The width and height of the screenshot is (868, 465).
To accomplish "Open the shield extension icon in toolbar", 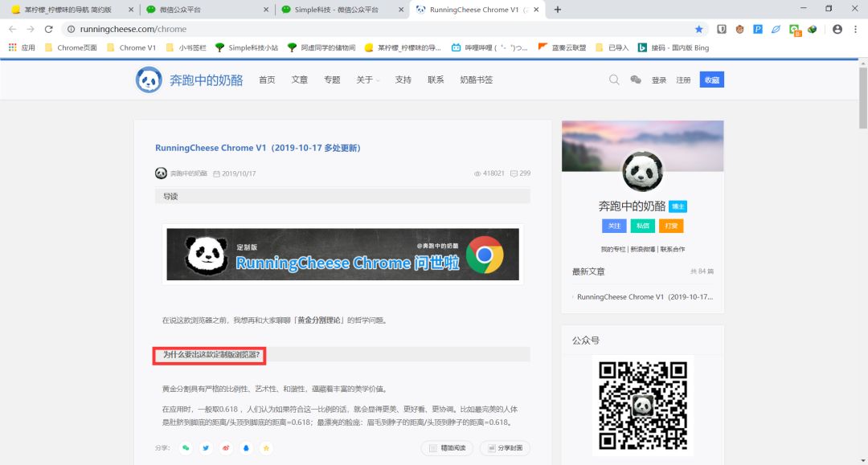I will (x=722, y=29).
